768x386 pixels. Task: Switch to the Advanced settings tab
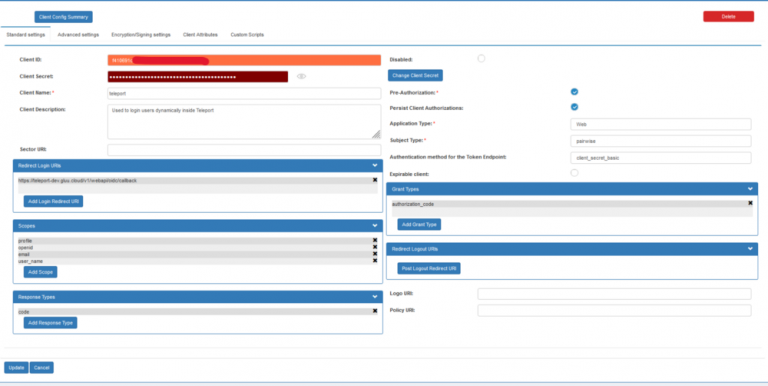pos(78,35)
